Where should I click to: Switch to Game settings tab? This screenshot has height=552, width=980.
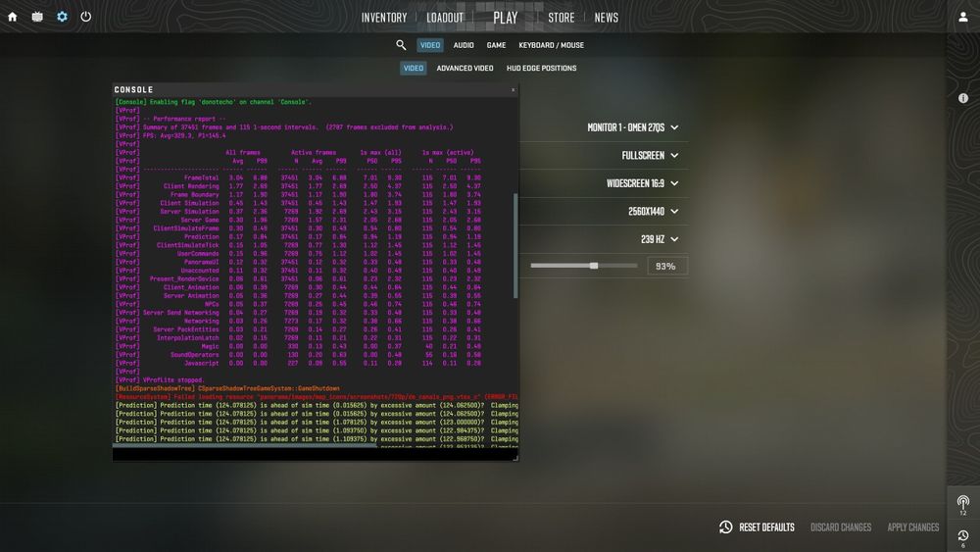tap(496, 45)
